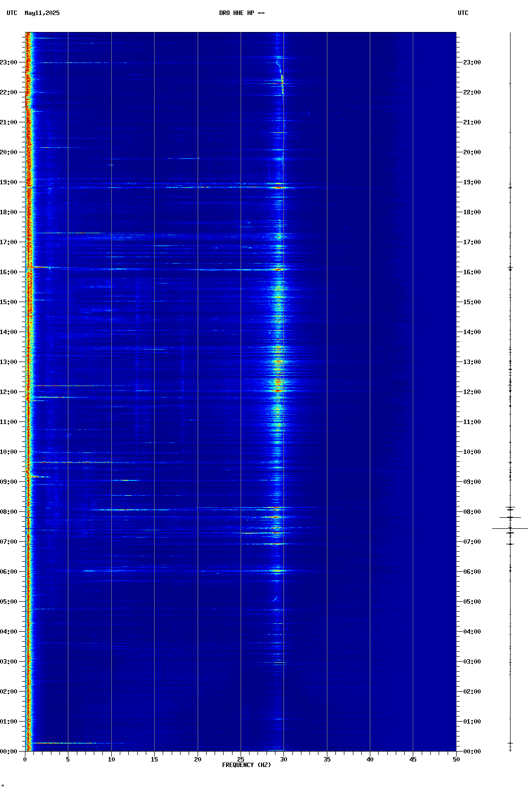Click the 35 Hz frequency tick label

tap(327, 760)
